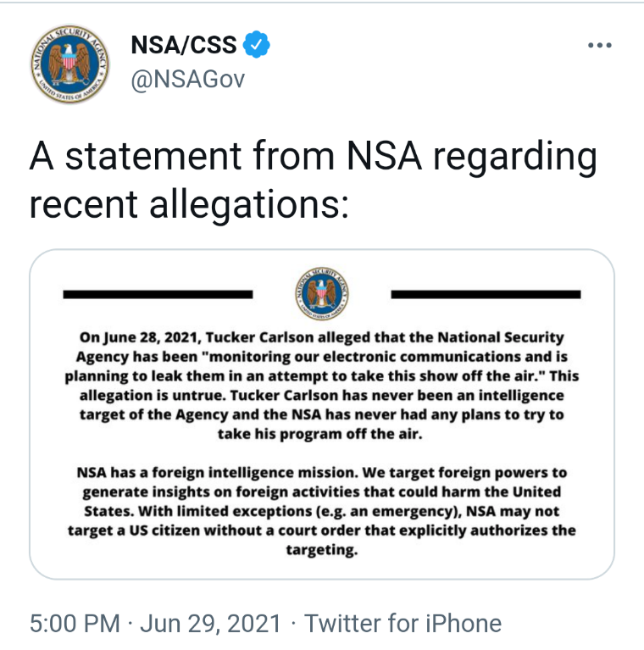Open the @NSAGov handle link
This screenshot has width=644, height=650.
188,79
